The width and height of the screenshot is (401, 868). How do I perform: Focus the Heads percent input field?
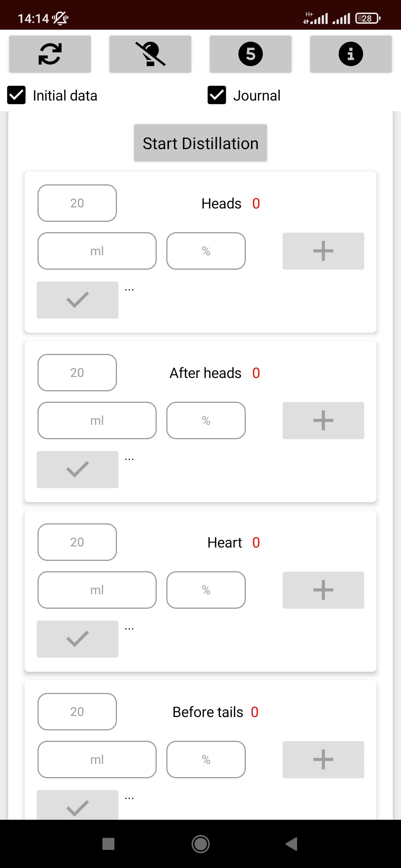click(206, 251)
